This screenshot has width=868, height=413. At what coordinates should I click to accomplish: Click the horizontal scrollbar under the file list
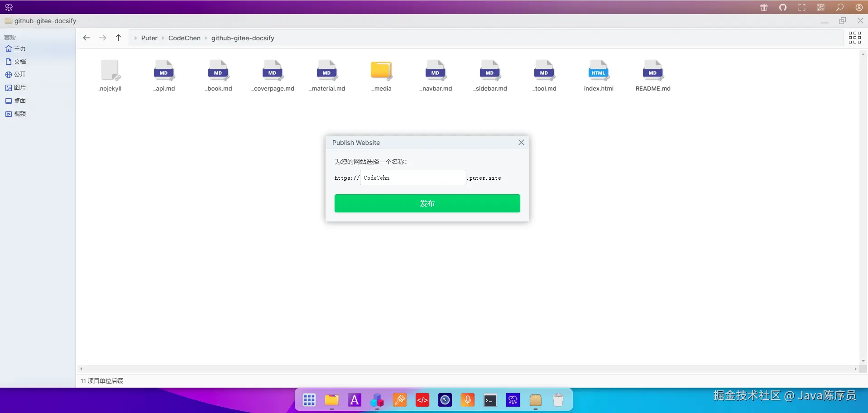[x=468, y=369]
